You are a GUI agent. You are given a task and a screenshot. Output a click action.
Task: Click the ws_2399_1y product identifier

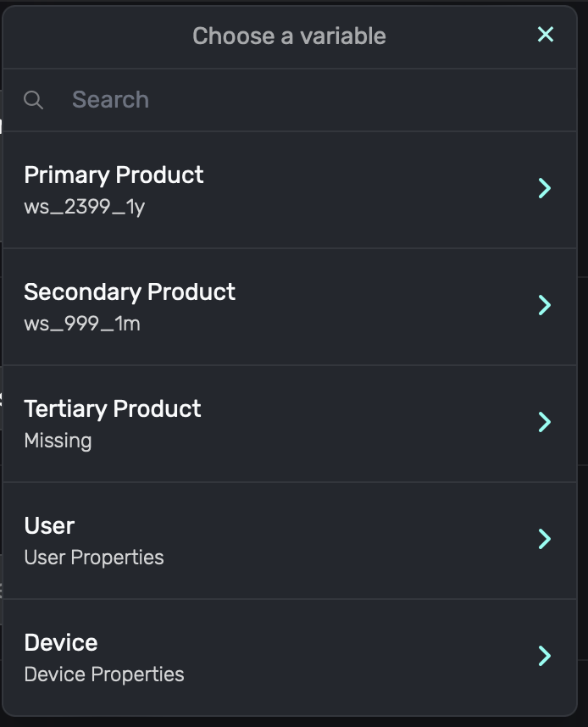click(84, 207)
